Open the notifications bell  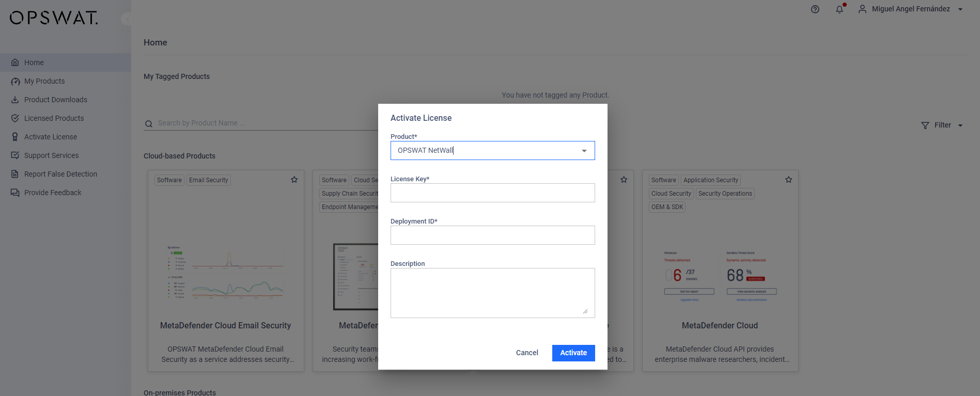(839, 9)
